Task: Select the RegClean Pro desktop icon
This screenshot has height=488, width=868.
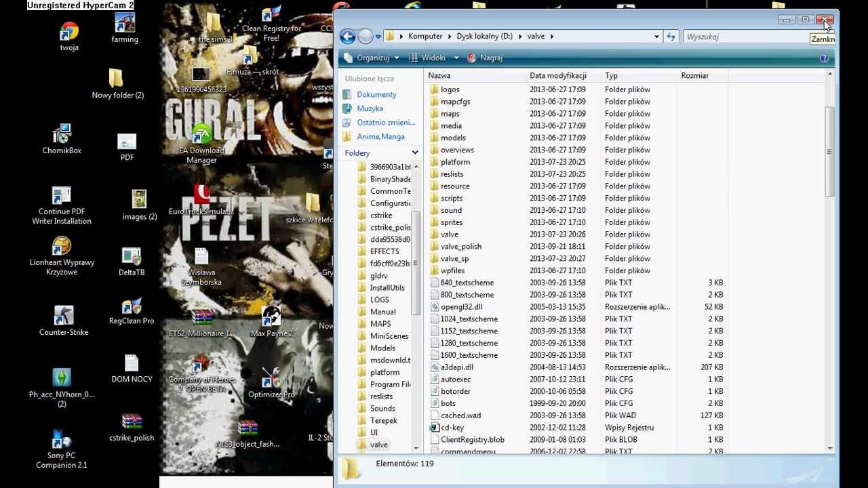Action: (132, 311)
